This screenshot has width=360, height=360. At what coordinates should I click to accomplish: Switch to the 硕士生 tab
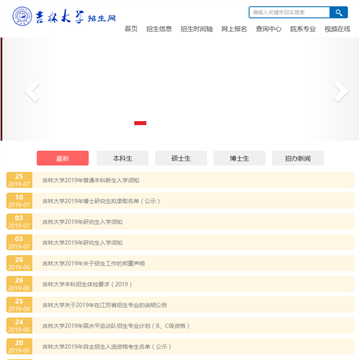coord(181,158)
